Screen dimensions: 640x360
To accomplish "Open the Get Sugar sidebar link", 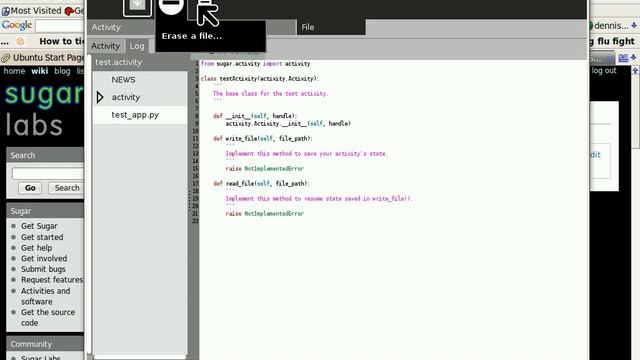I will click(x=39, y=226).
